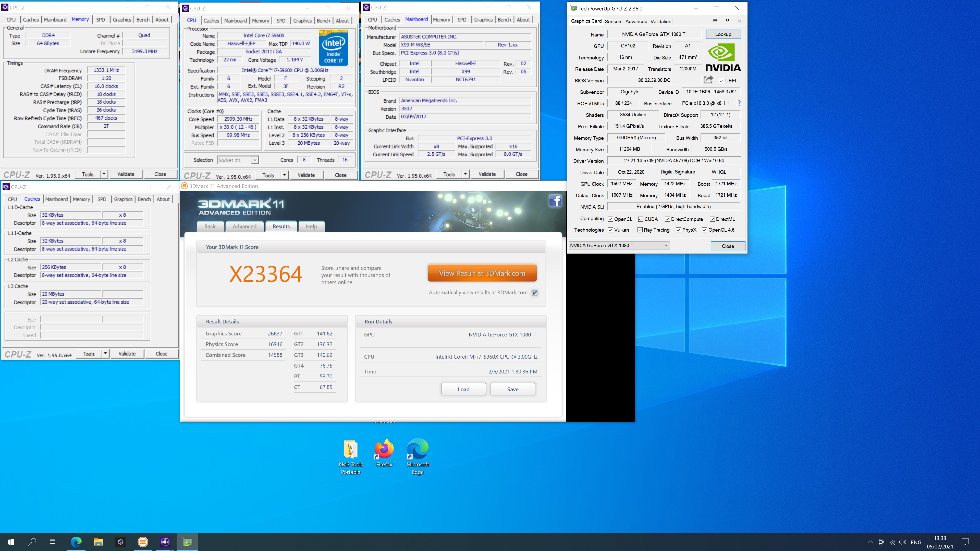Click Tools button in Caches CPU-Z window
The width and height of the screenshot is (980, 551).
point(89,354)
